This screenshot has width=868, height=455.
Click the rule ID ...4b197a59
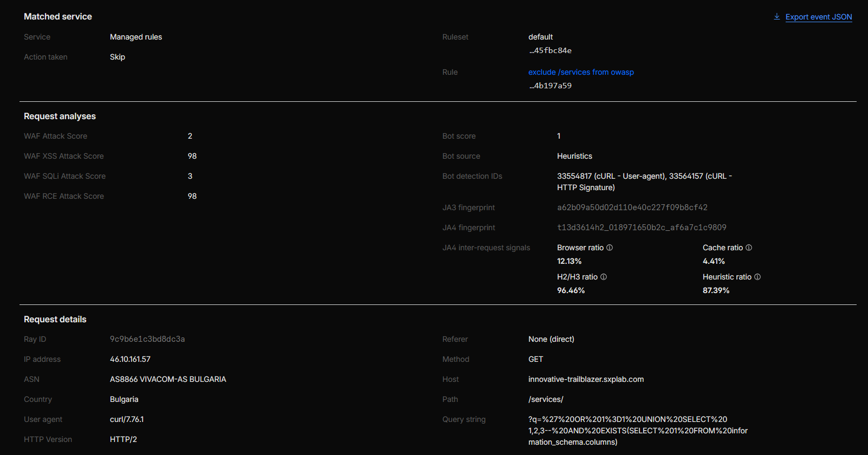pyautogui.click(x=550, y=86)
